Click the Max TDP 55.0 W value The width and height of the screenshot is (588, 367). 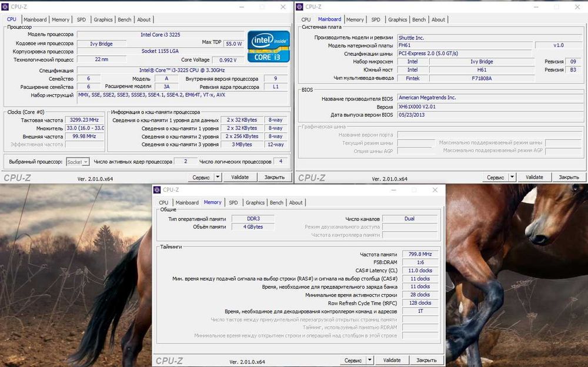pos(233,44)
